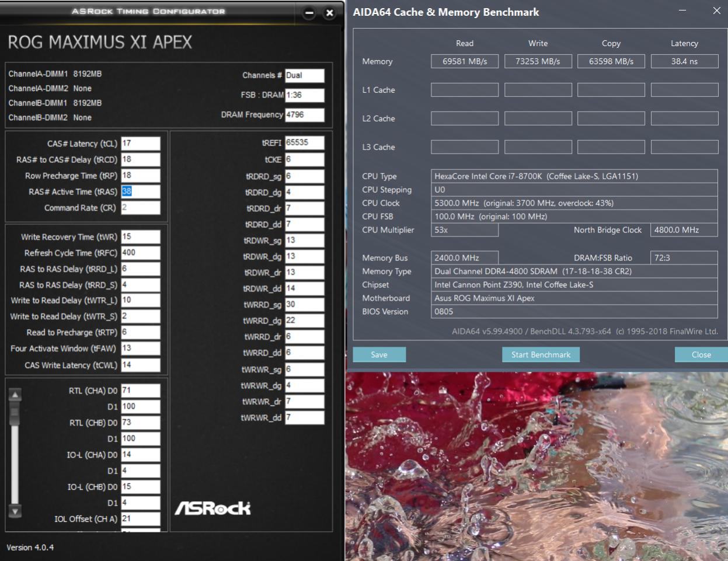Select the FSB : DRAM ratio field
Image resolution: width=728 pixels, height=561 pixels.
(x=305, y=95)
